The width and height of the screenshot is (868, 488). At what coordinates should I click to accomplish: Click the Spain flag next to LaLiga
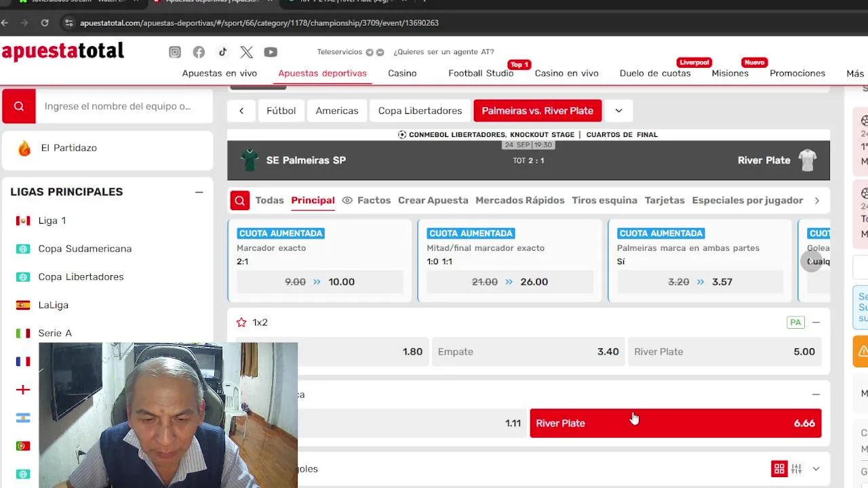(x=23, y=305)
